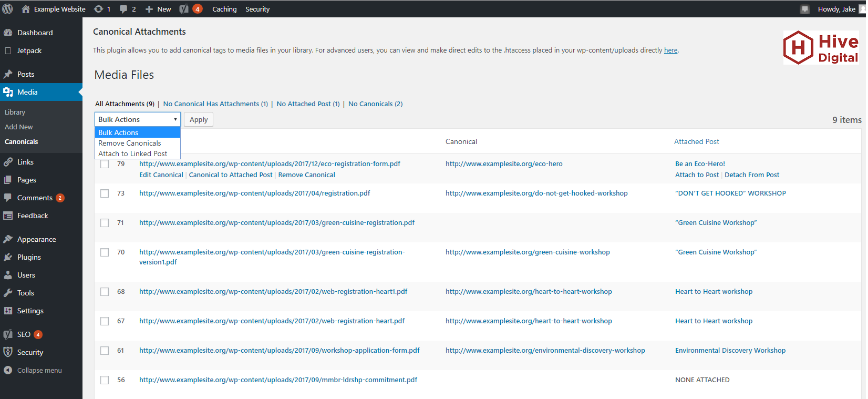868x399 pixels.
Task: Click the Plugins sidebar icon
Action: [8, 257]
